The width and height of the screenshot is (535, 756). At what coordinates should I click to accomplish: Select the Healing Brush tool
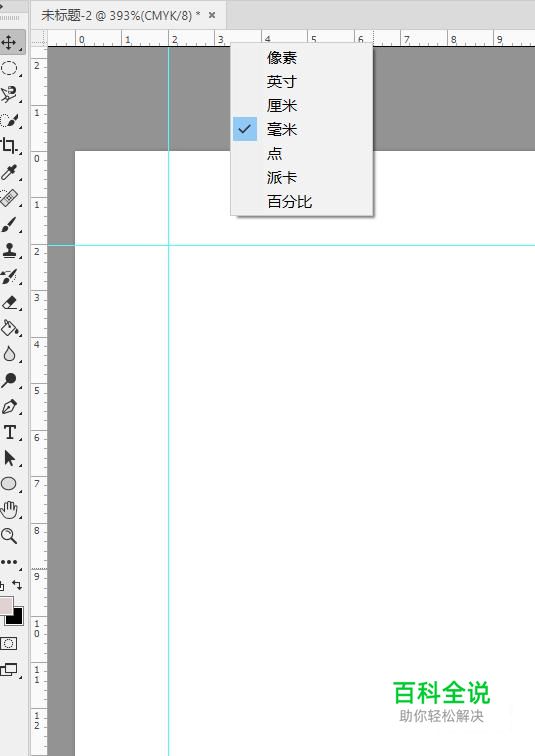point(10,198)
